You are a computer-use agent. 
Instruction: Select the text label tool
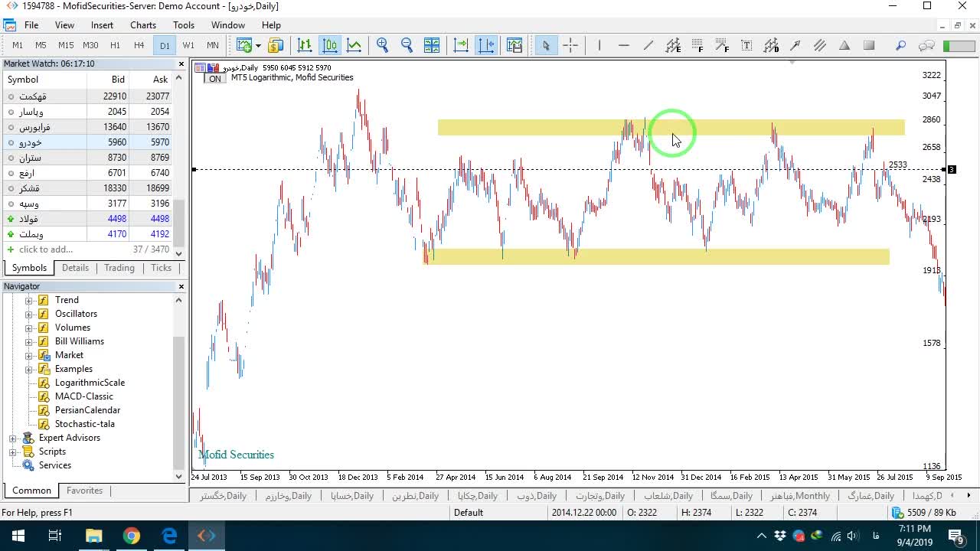[746, 46]
